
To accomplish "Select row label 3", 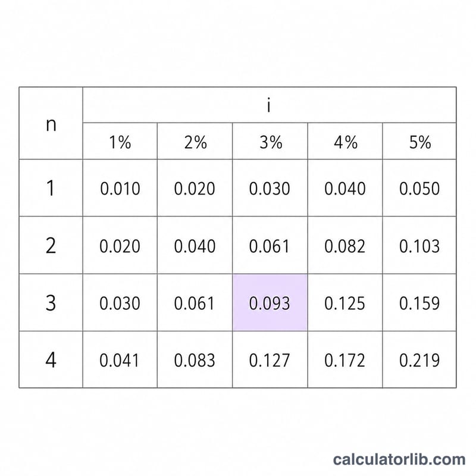I will pyautogui.click(x=51, y=303).
